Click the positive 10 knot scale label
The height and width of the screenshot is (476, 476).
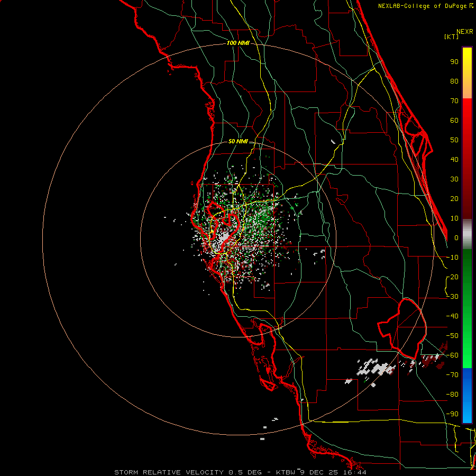[x=454, y=218]
